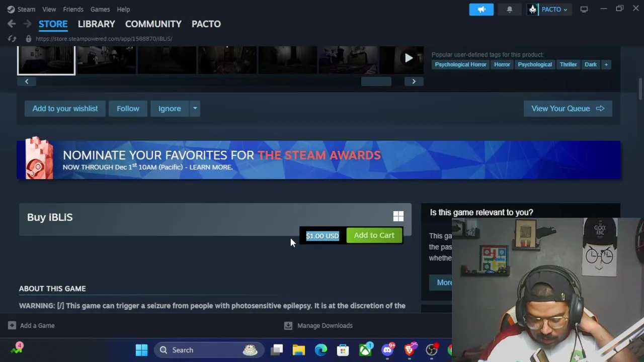Viewport: 644px width, 362px height.
Task: Go back with the navigation arrow
Action: pos(12,24)
